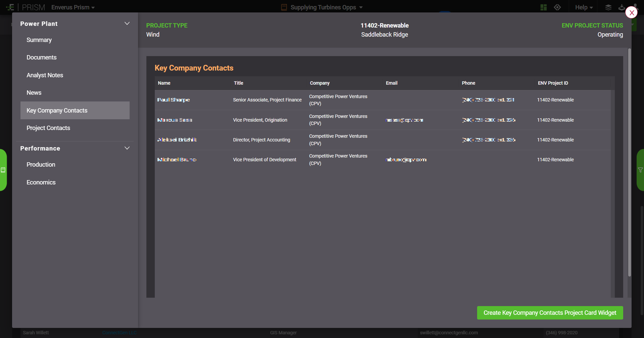Select Analyst Notes in the sidebar
This screenshot has height=338, width=644.
(x=45, y=75)
